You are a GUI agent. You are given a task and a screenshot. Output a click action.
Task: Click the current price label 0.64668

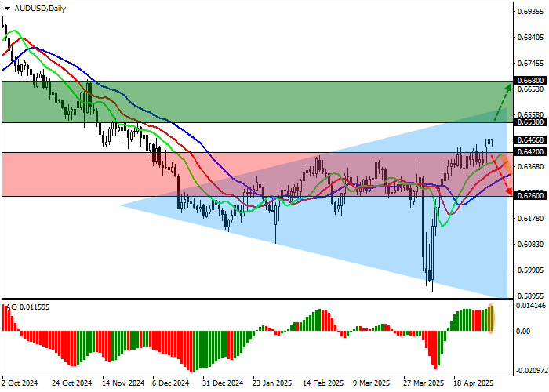pos(531,140)
